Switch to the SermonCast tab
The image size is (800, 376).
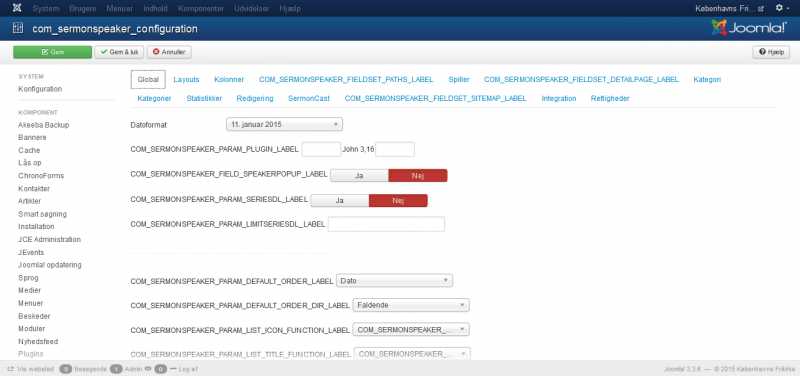(x=309, y=98)
